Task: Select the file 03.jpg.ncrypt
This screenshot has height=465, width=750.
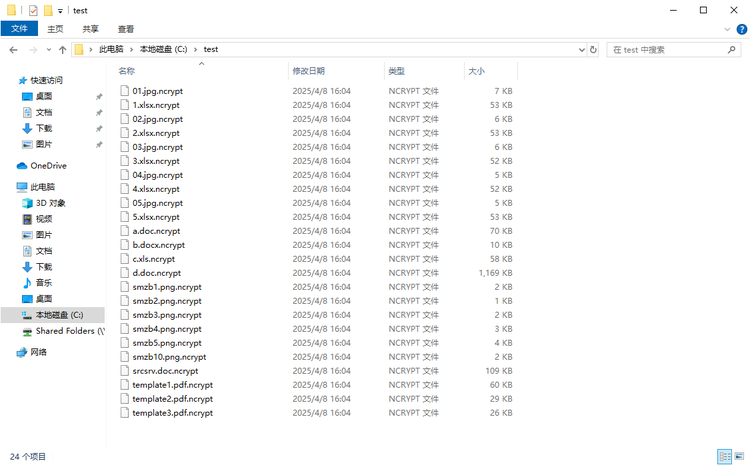Action: (x=157, y=147)
